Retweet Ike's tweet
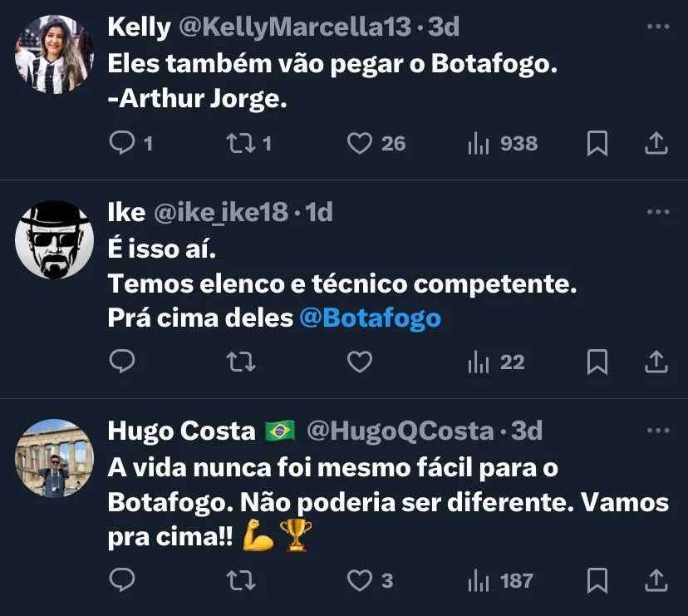 click(240, 362)
